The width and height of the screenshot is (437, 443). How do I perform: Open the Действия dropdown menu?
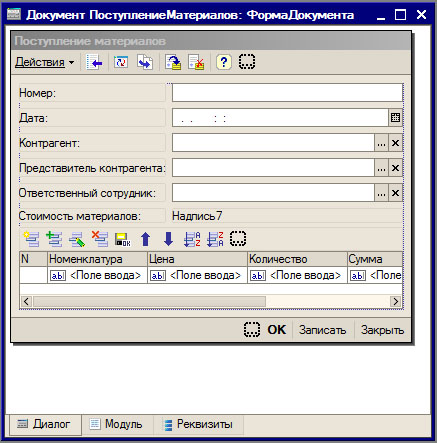45,62
